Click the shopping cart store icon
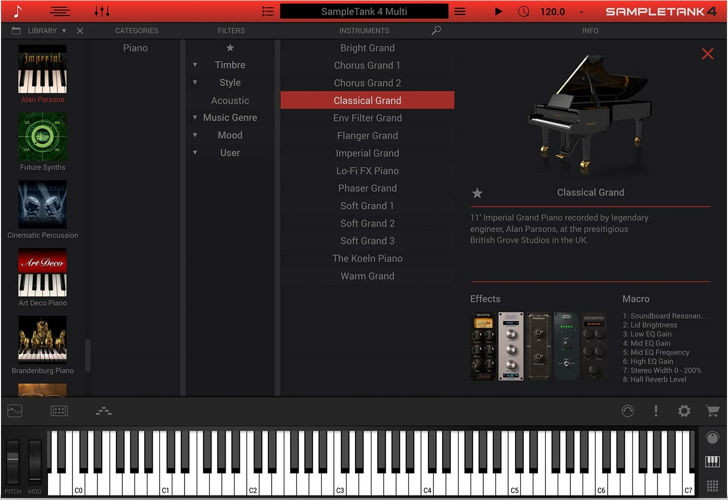This screenshot has height=500, width=728. click(712, 411)
